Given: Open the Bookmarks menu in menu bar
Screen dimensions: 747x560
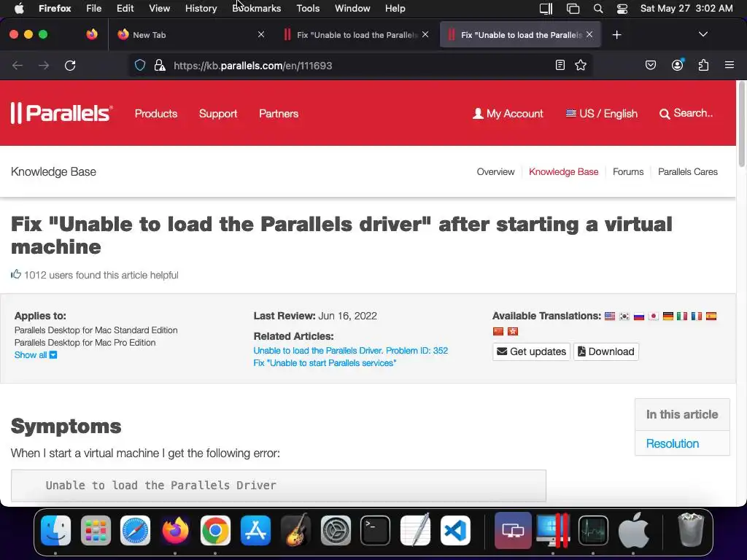Looking at the screenshot, I should click(256, 9).
